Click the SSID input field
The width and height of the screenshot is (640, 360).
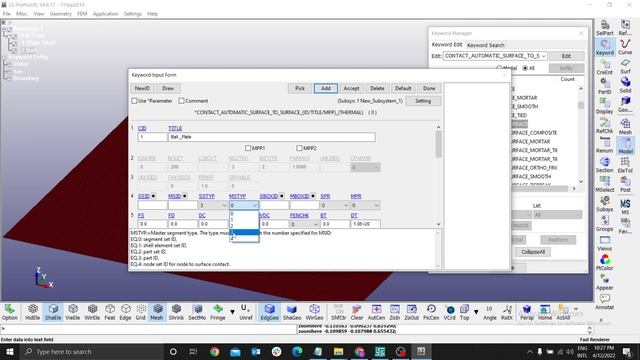pos(153,205)
